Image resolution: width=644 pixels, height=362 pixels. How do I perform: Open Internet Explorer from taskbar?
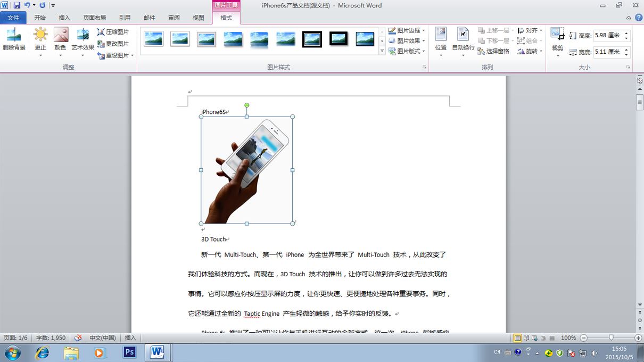[x=42, y=352]
